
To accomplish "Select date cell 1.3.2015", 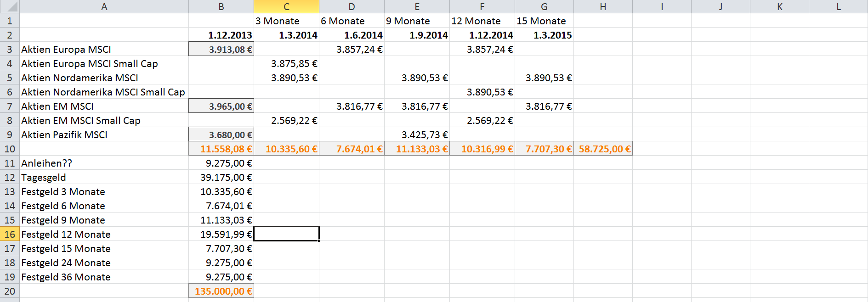I will click(x=544, y=35).
